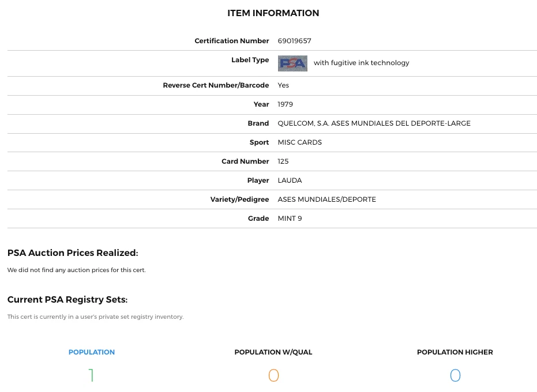Click the green population count 1
Viewport: 537px width, 392px height.
(x=91, y=376)
